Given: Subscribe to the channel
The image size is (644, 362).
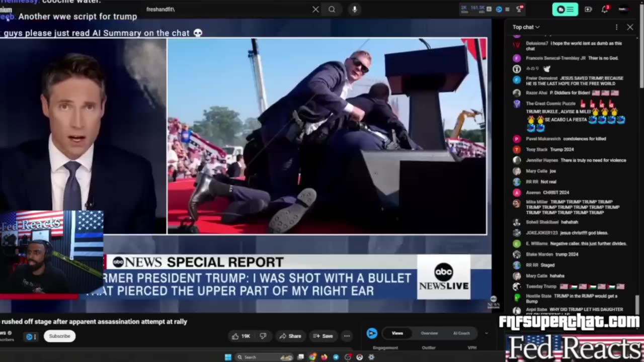Looking at the screenshot, I should click(x=59, y=336).
